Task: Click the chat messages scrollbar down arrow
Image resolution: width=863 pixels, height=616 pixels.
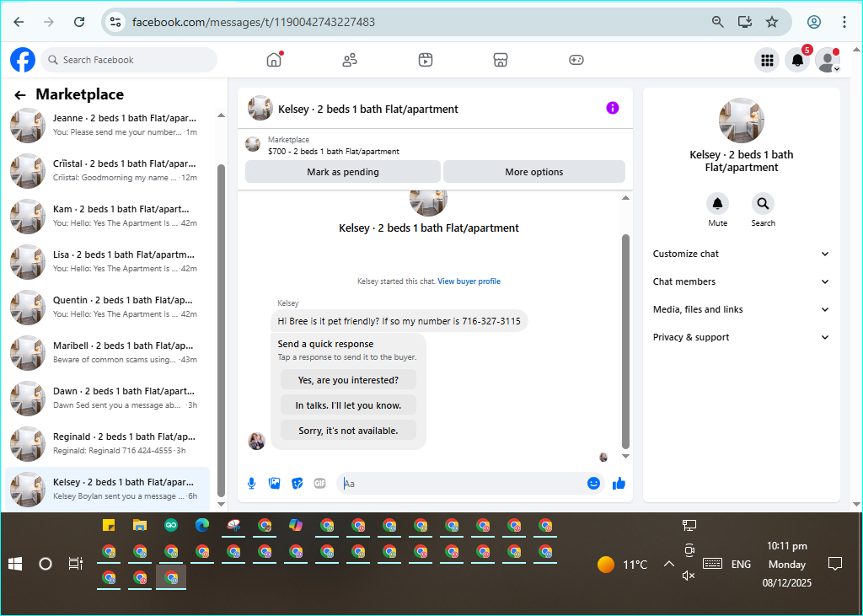Action: [625, 457]
